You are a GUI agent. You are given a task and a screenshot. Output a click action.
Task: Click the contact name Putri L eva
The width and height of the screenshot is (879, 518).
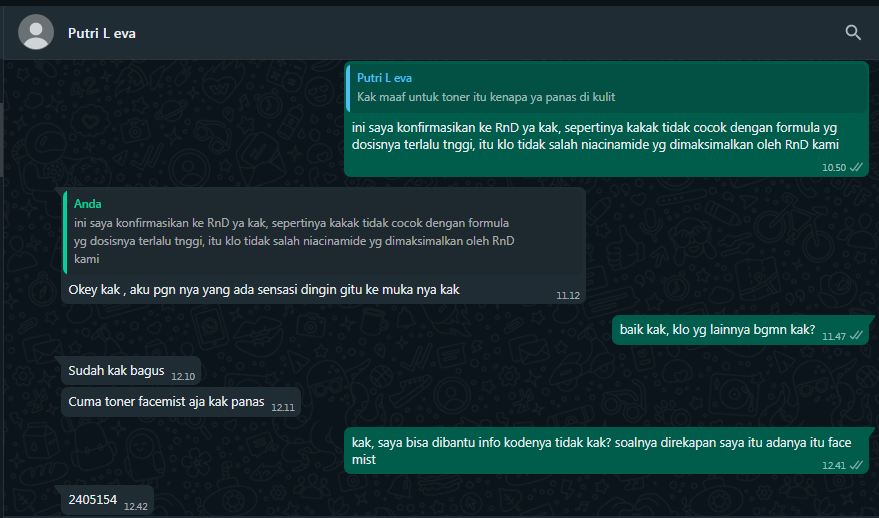coord(101,34)
